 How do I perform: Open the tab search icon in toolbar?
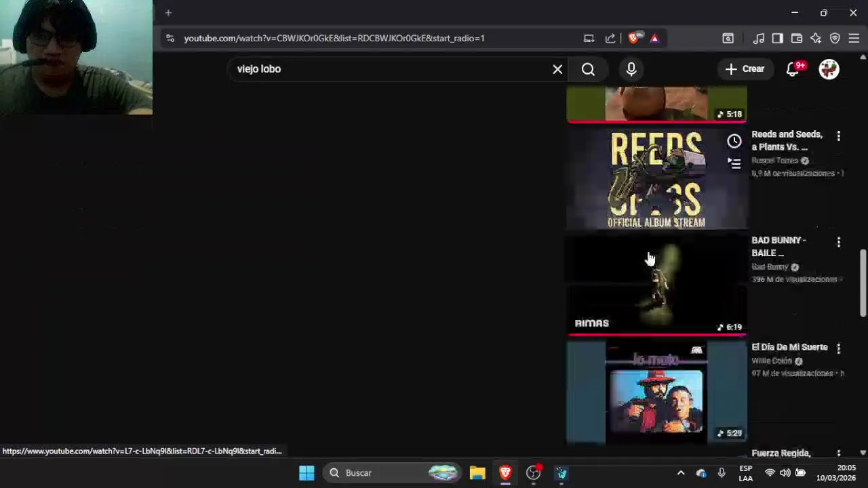coord(728,39)
